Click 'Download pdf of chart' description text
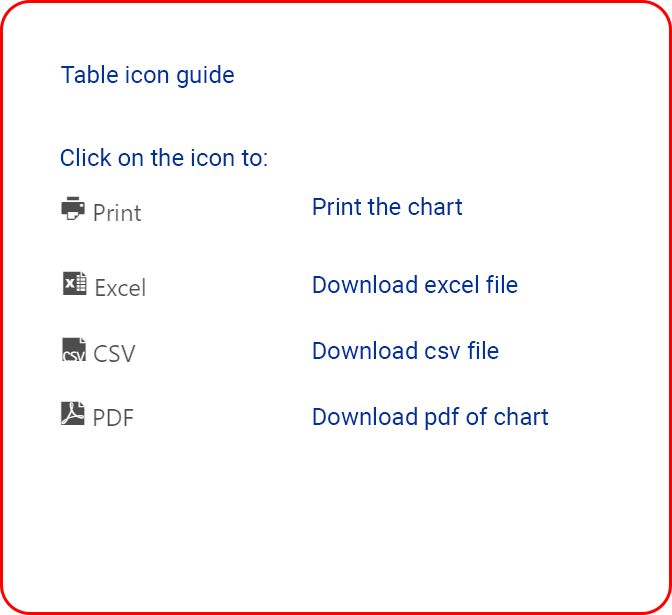The width and height of the screenshot is (672, 615). pos(430,417)
